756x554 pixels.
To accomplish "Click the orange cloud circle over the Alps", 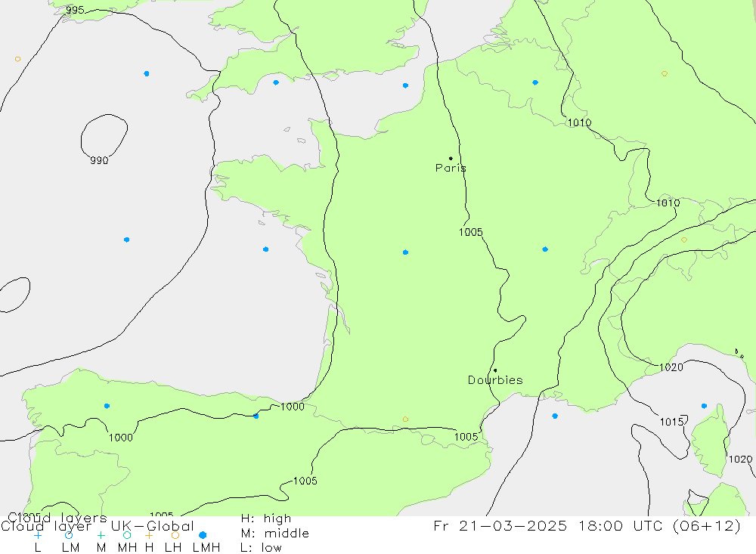I will pos(684,240).
